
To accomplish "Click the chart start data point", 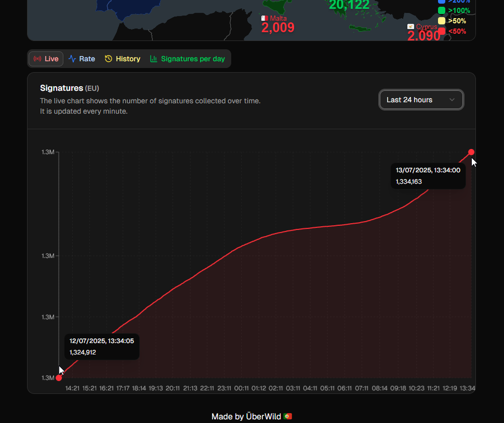I will click(x=59, y=378).
